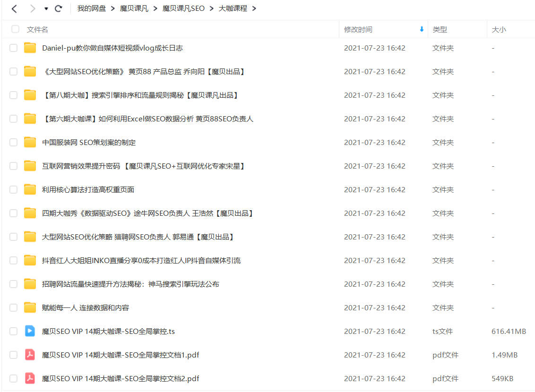535x392 pixels.
Task: Open 魔贝SEO VIP 14期大咖课-SEO全局掌控文档1.pdf file name
Action: coord(121,355)
